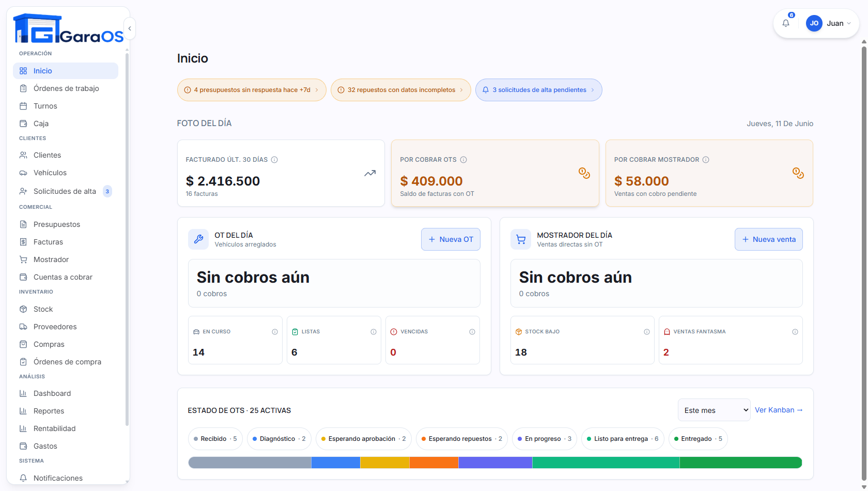Screen dimensions: 868x491
Task: Select the Recibido status chip
Action: click(x=215, y=439)
